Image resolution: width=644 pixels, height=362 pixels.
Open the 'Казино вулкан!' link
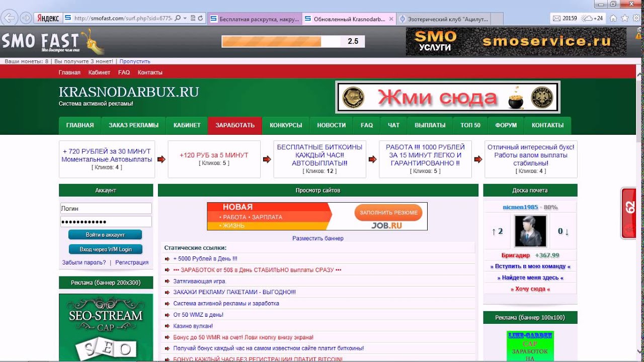193,326
